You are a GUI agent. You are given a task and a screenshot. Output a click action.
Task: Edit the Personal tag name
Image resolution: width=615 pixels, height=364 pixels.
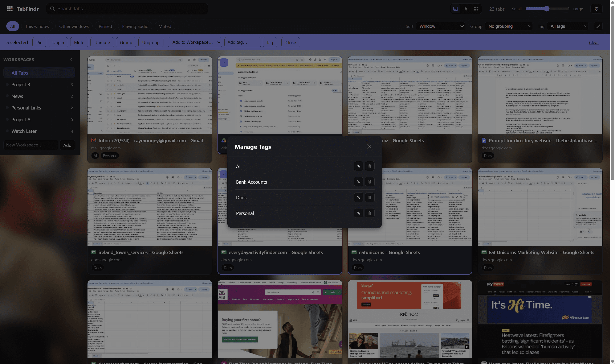tap(359, 213)
